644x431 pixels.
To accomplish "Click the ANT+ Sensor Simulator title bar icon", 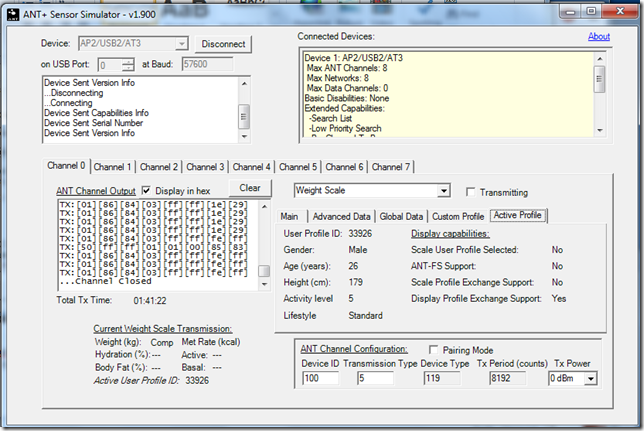I will pyautogui.click(x=15, y=12).
